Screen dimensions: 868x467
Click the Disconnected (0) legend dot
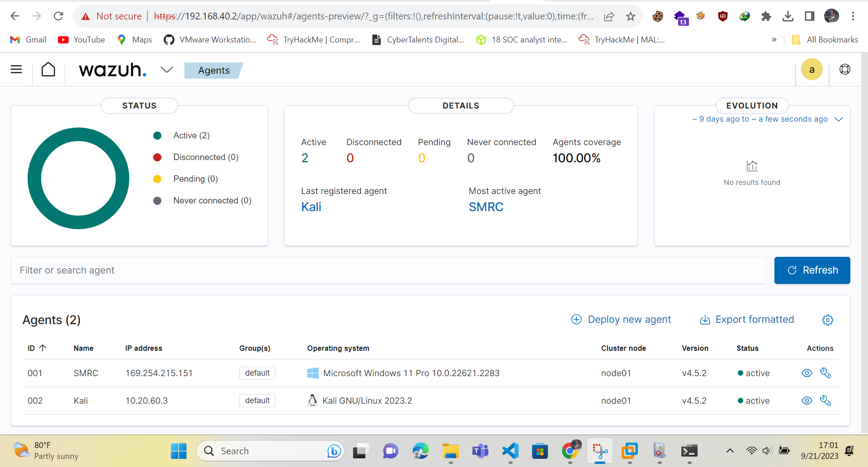(x=157, y=157)
